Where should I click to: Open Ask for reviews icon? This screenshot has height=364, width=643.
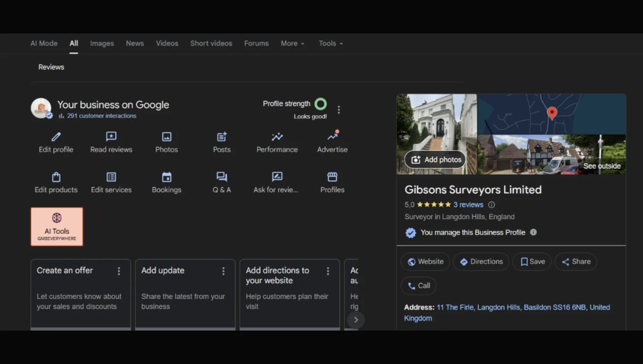[277, 177]
